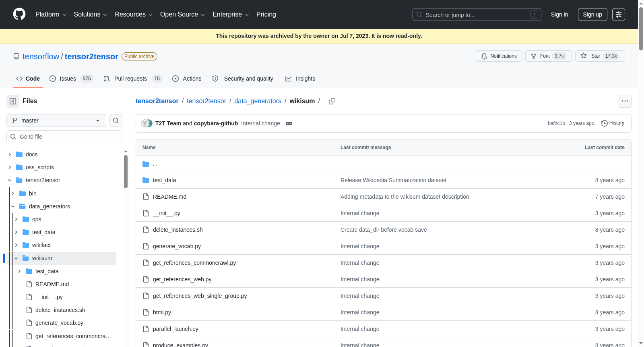Click the file tree scrollbar thumb

click(x=126, y=172)
